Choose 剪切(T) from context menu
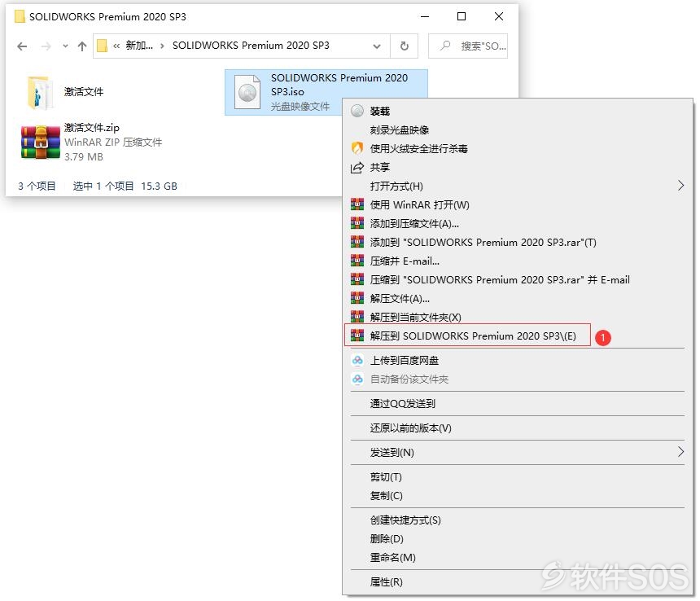This screenshot has width=700, height=601. click(x=518, y=477)
